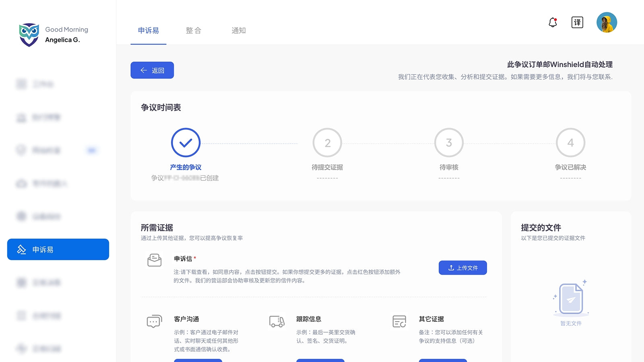644x362 pixels.
Task: Switch to the 整合 tab
Action: tap(193, 31)
